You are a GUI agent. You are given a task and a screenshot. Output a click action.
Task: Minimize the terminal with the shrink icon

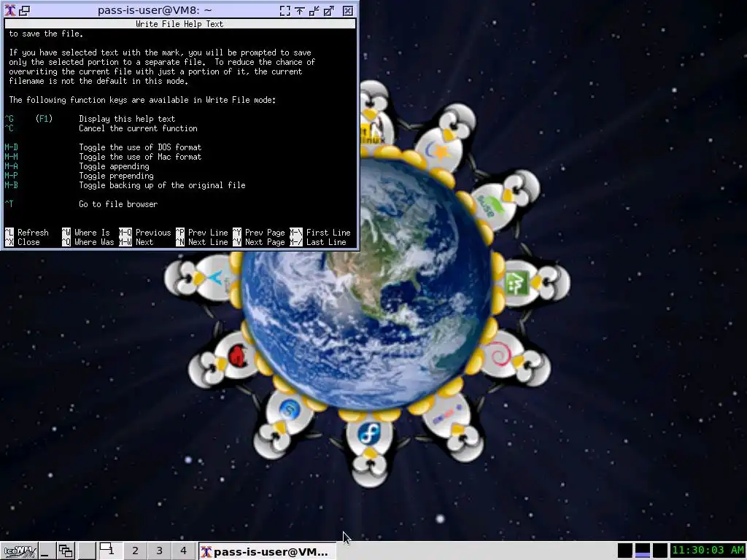point(314,10)
